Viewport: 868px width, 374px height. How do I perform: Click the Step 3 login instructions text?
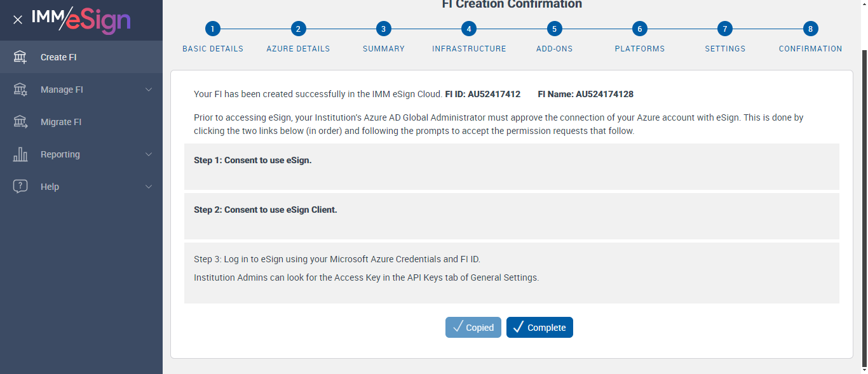(x=337, y=259)
